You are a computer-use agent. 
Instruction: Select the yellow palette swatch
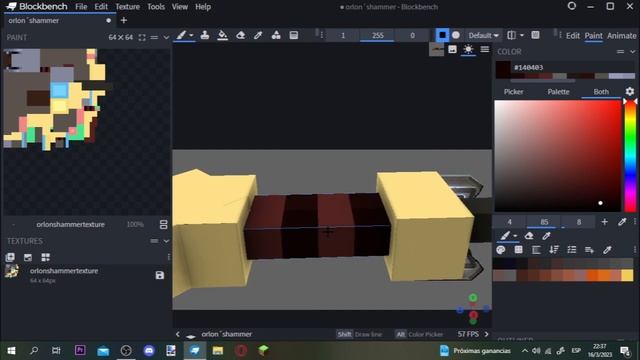coord(627,276)
